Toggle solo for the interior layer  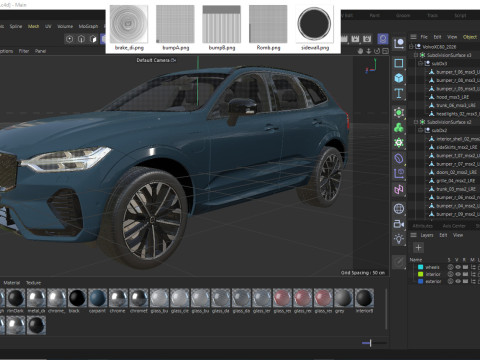tap(450, 274)
